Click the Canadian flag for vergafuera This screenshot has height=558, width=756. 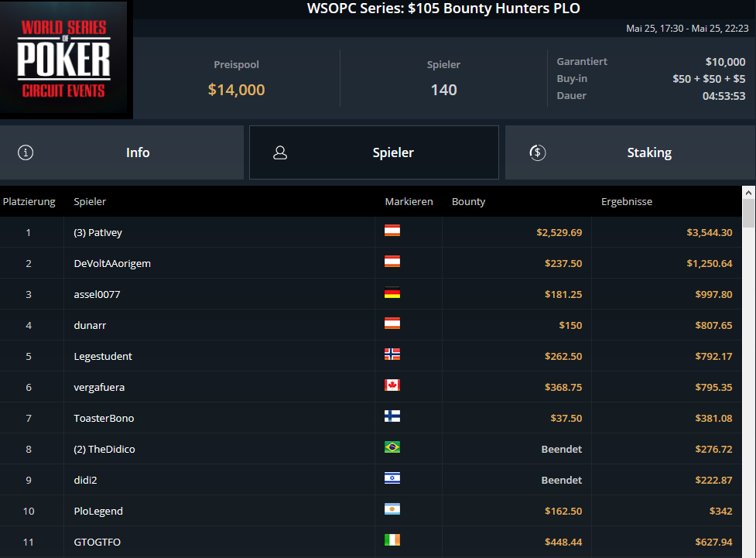click(x=392, y=385)
